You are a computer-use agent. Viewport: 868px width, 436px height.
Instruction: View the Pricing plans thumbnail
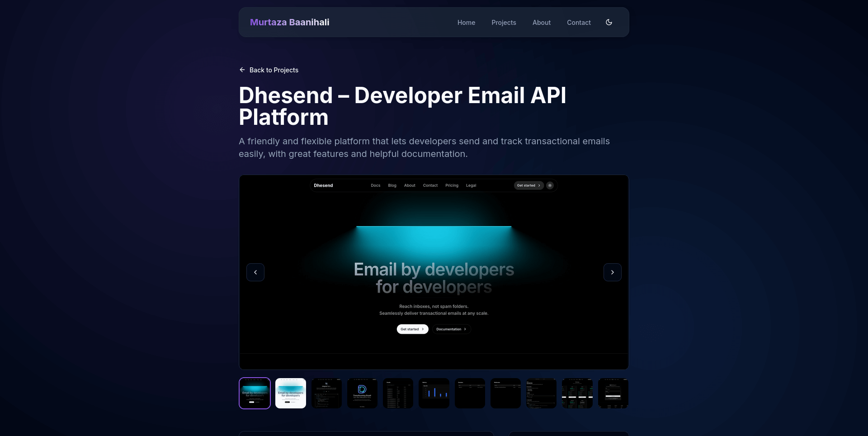[577, 393]
